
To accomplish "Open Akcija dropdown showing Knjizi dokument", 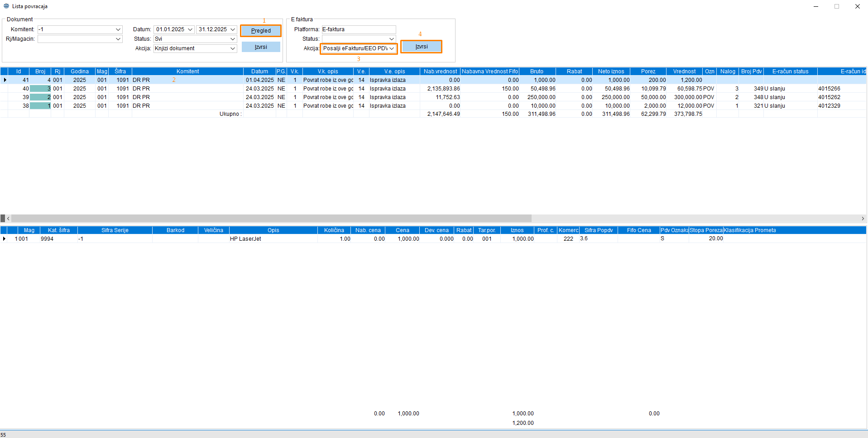I will coord(233,48).
